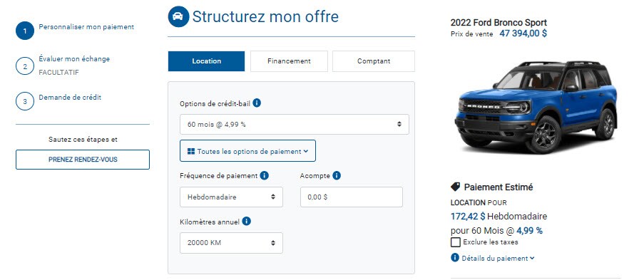
Task: Open the Hebdomadaire payment frequency dropdown
Action: click(x=231, y=197)
